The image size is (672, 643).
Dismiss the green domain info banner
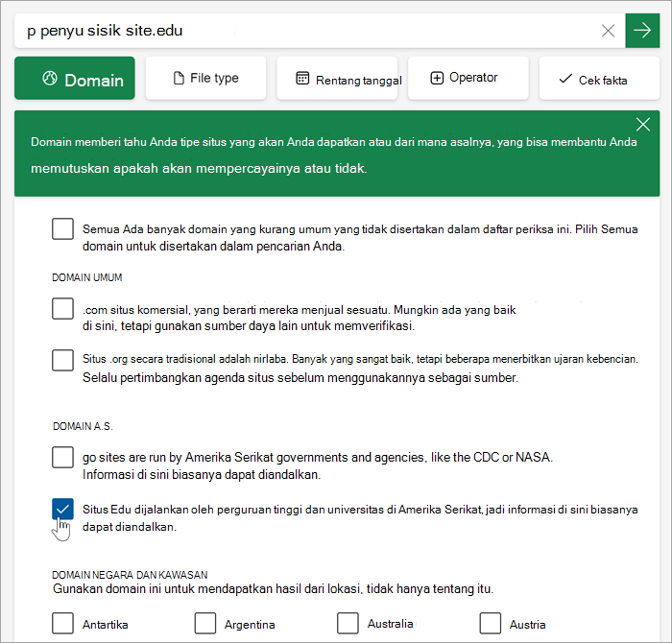[x=643, y=124]
